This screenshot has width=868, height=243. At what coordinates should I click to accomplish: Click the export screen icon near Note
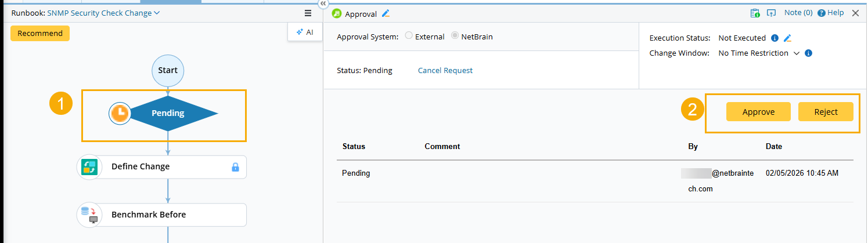[772, 13]
